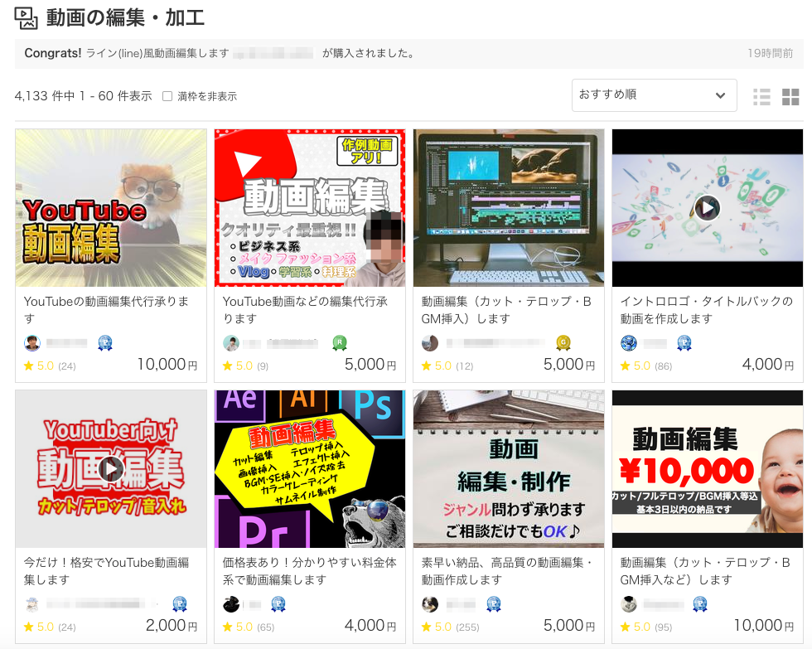The width and height of the screenshot is (812, 649).
Task: Click star icon on "素早い納品" listing
Action: pos(426,627)
